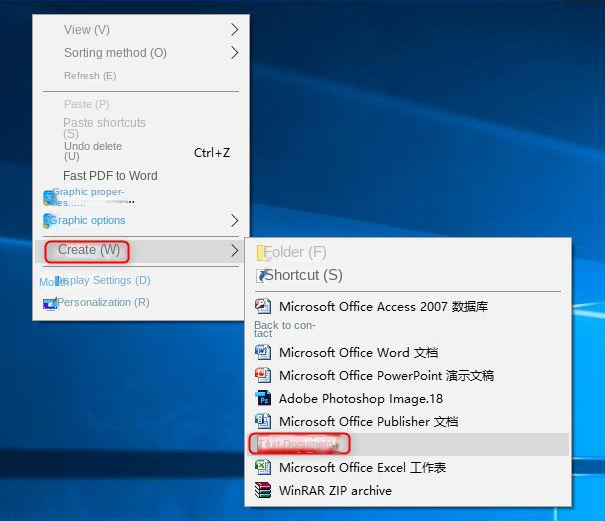
Task: Click the Access database icon
Action: 263,306
